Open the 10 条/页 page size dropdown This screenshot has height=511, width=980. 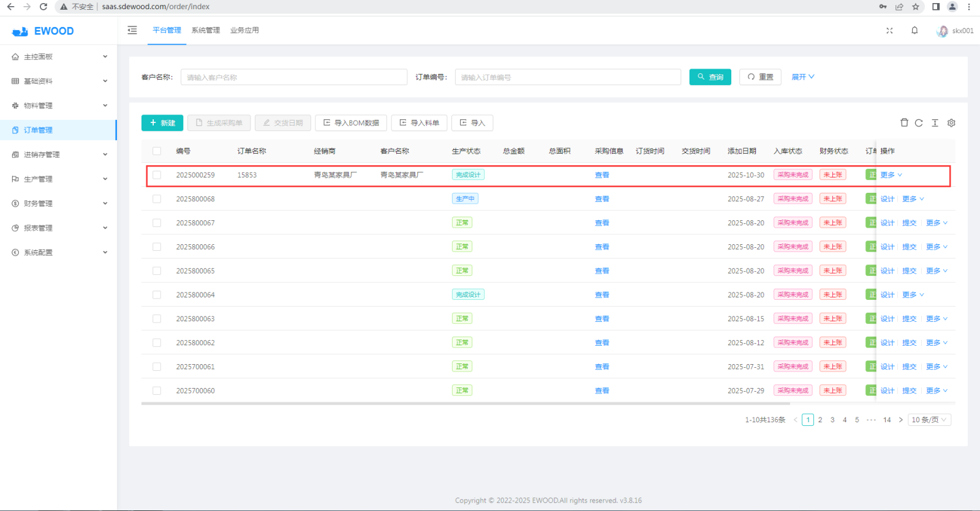[x=929, y=420]
